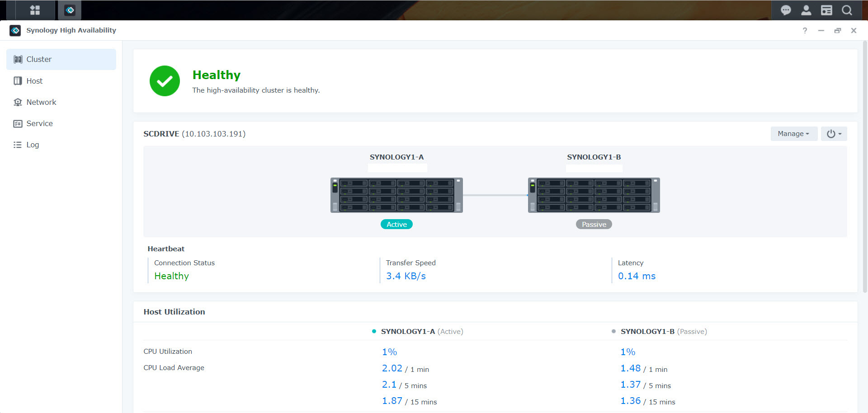The image size is (868, 413).
Task: Click the Passive status badge
Action: [x=594, y=225]
